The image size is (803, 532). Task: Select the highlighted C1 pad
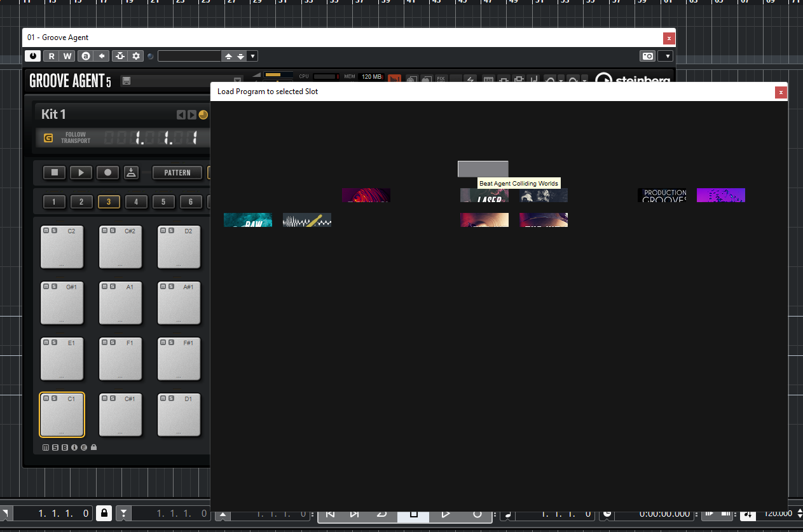pyautogui.click(x=62, y=415)
